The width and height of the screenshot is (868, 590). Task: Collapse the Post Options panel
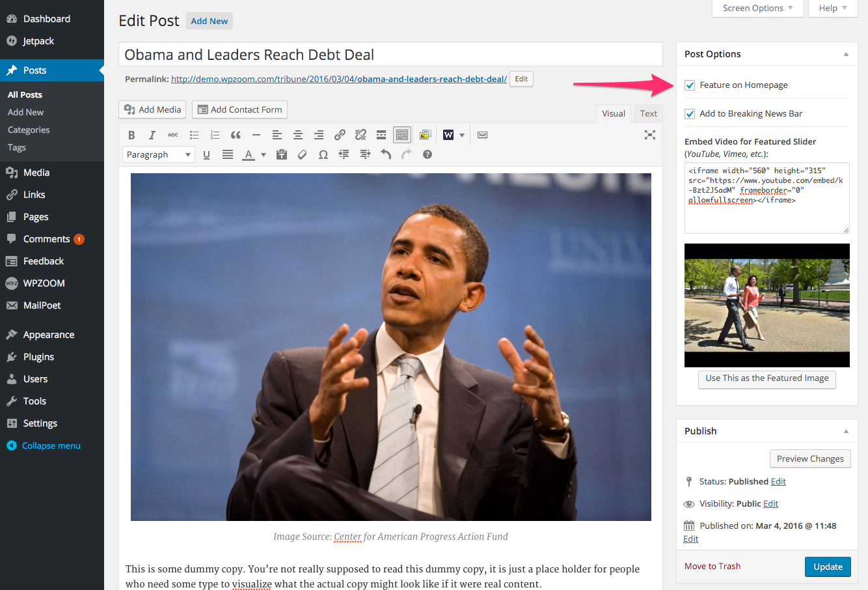(846, 54)
